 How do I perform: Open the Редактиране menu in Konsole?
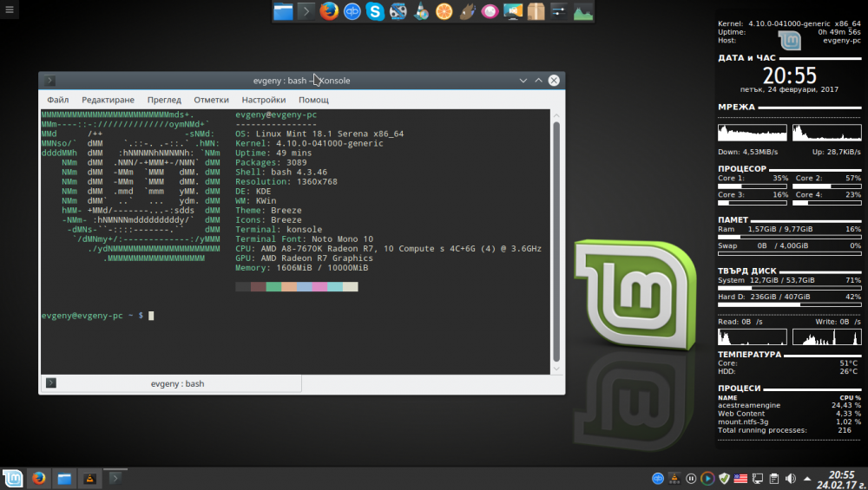[108, 100]
